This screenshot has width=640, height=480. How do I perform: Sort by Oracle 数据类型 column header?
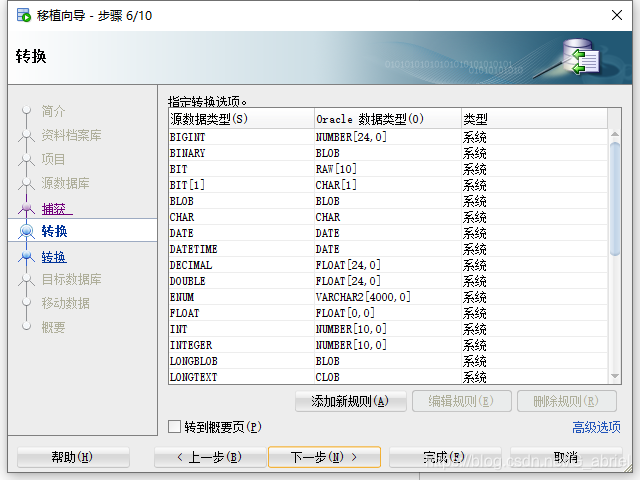point(388,119)
